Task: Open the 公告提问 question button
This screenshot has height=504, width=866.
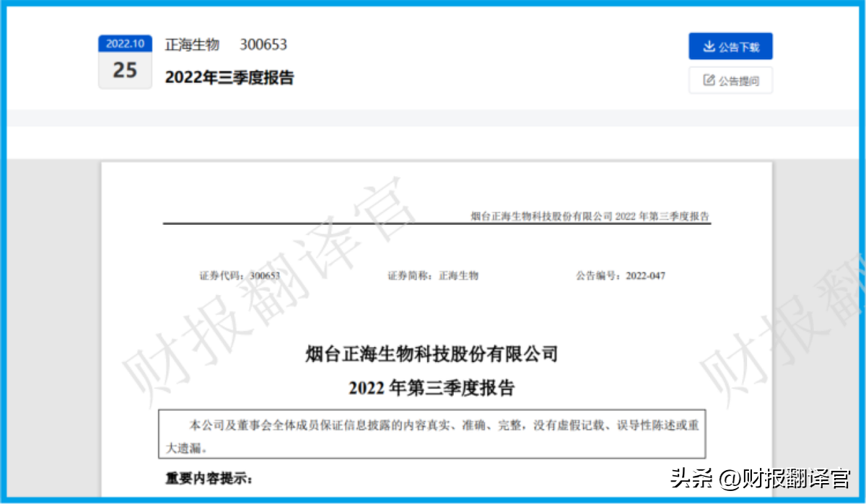Action: click(x=730, y=80)
